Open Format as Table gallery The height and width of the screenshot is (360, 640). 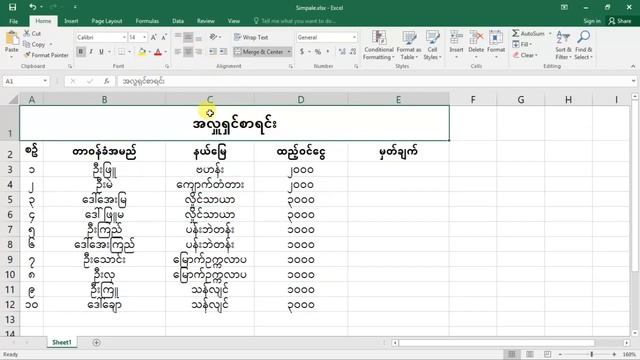coord(409,45)
